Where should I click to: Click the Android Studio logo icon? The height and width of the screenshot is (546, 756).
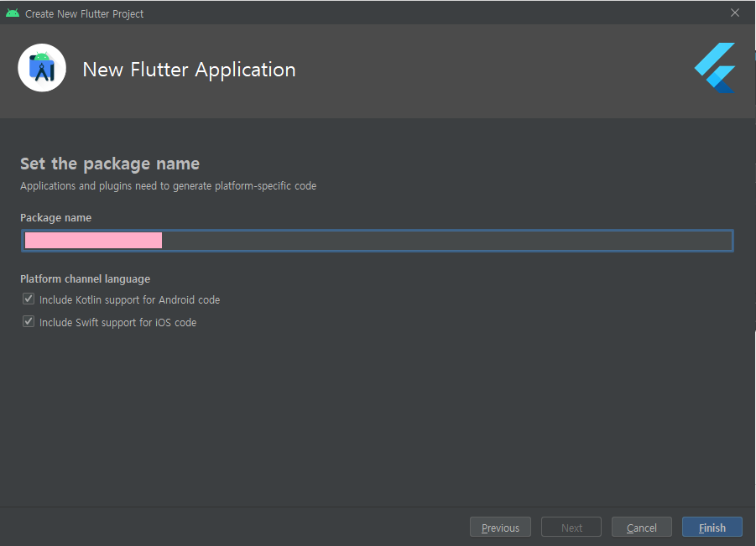point(42,68)
